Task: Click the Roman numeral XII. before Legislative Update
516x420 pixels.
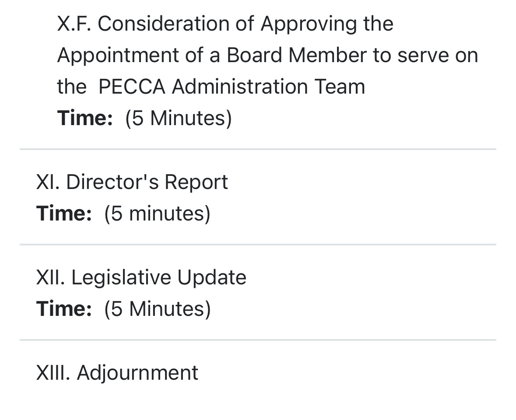Action: (50, 277)
